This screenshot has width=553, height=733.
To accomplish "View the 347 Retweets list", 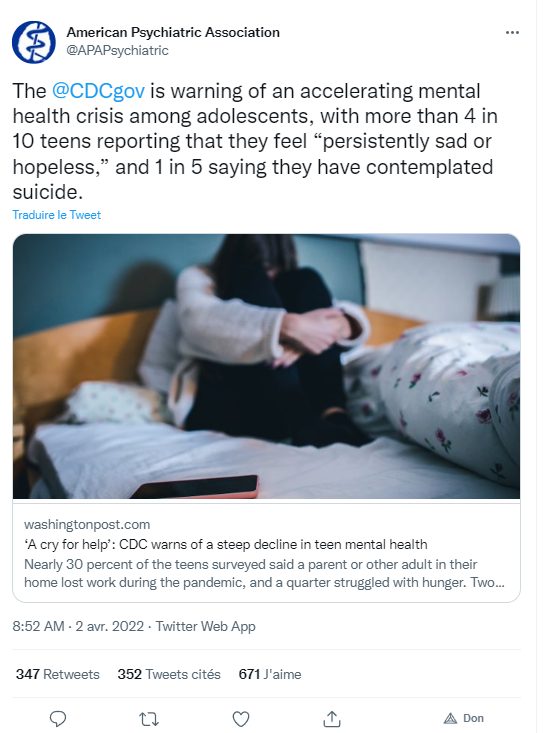I will pyautogui.click(x=57, y=674).
